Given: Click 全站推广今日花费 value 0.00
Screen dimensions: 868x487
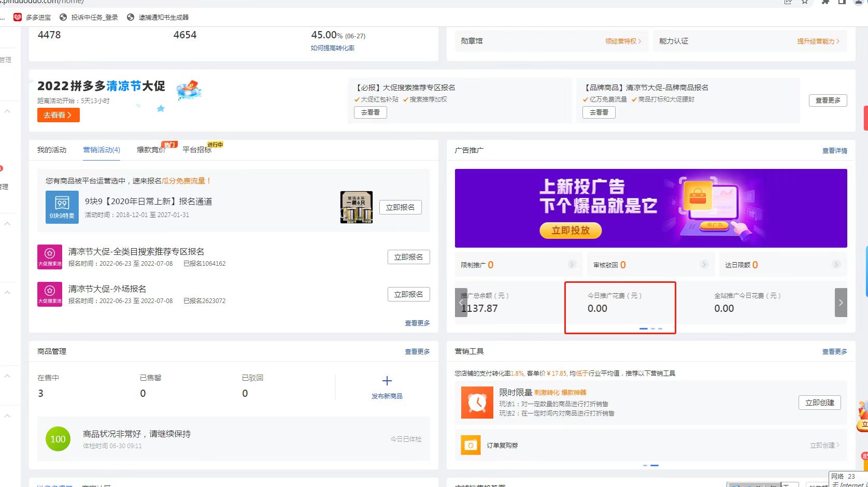Looking at the screenshot, I should tap(724, 308).
